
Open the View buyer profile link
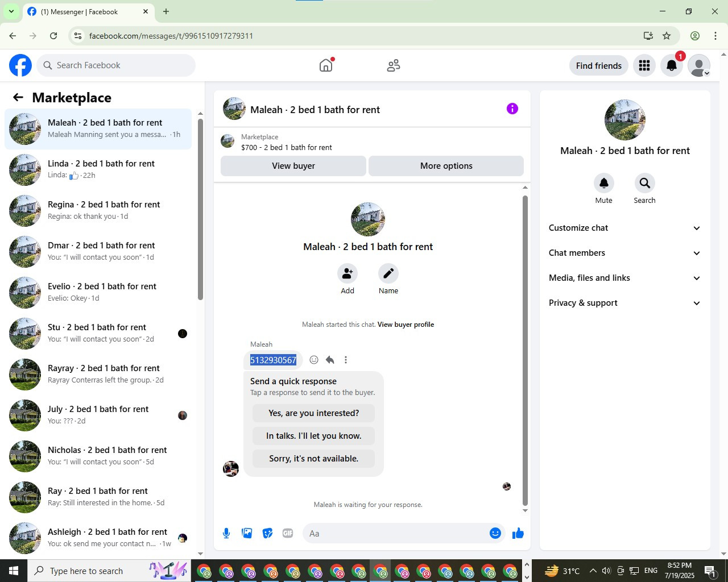(406, 325)
